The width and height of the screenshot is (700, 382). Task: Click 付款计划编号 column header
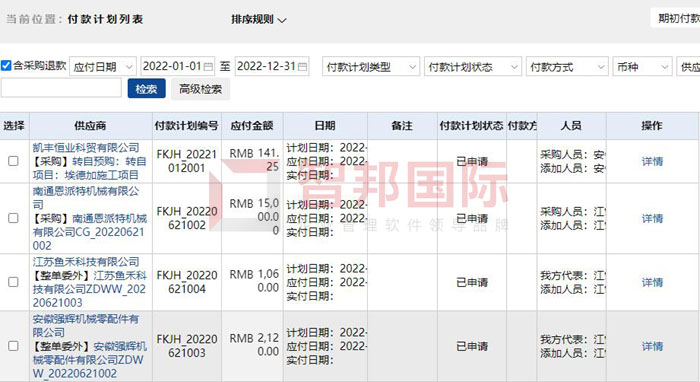coord(187,126)
